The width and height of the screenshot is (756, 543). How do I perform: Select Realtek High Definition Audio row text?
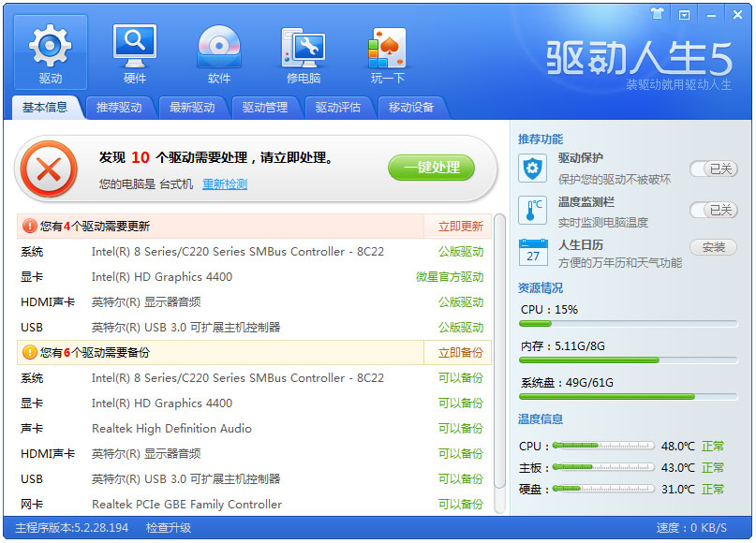click(171, 429)
